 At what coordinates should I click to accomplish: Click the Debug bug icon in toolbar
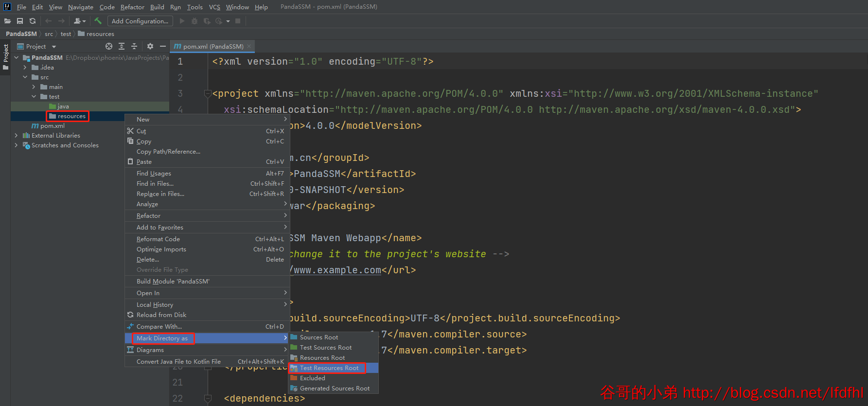click(x=195, y=21)
